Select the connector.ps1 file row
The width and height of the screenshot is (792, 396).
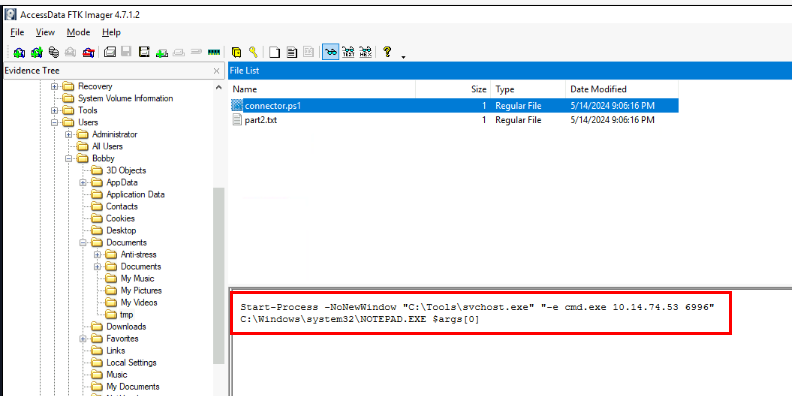pyautogui.click(x=454, y=106)
